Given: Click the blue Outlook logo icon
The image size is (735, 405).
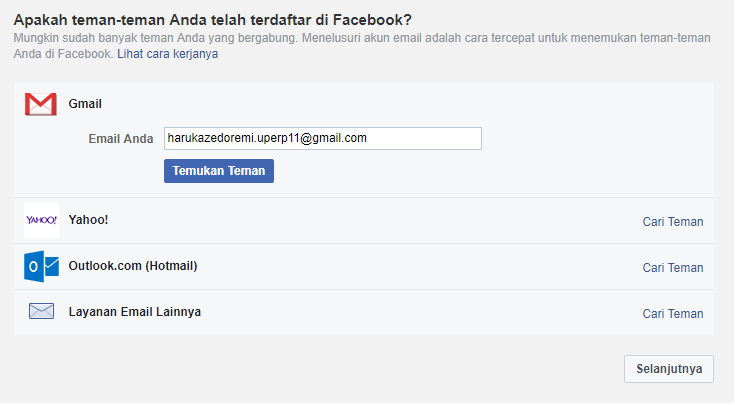Looking at the screenshot, I should tap(41, 266).
